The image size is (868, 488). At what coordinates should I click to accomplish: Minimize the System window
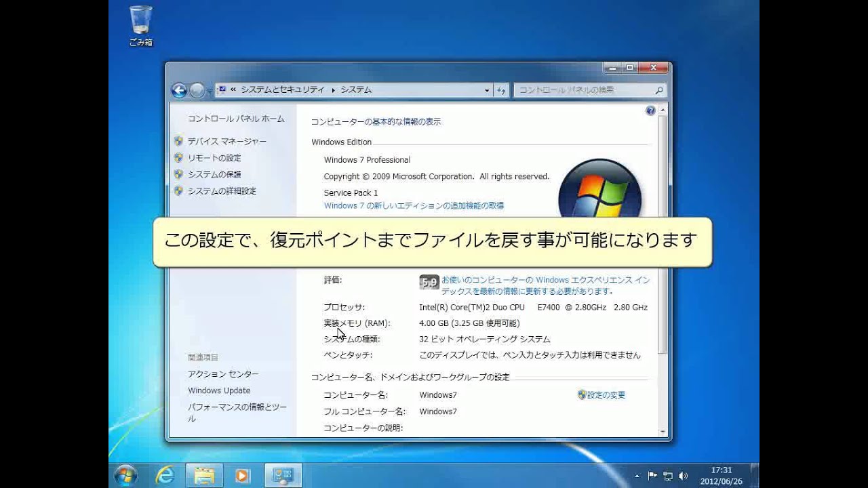point(613,68)
